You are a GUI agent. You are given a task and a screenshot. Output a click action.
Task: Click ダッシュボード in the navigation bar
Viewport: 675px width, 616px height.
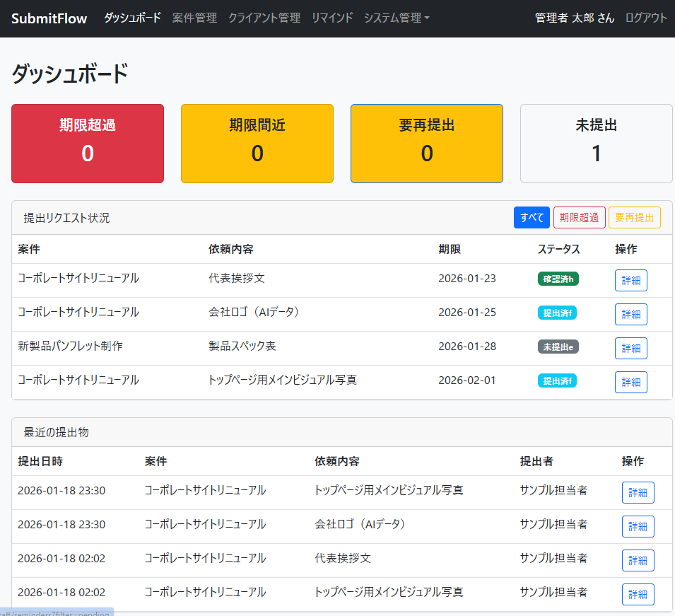pyautogui.click(x=132, y=18)
